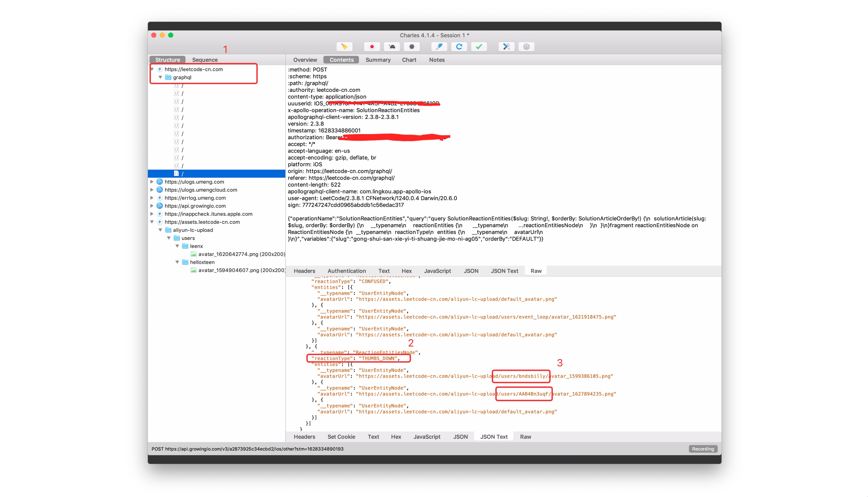Click the Repeat request arrow icon
Viewport: 868px width, 497px height.
459,47
